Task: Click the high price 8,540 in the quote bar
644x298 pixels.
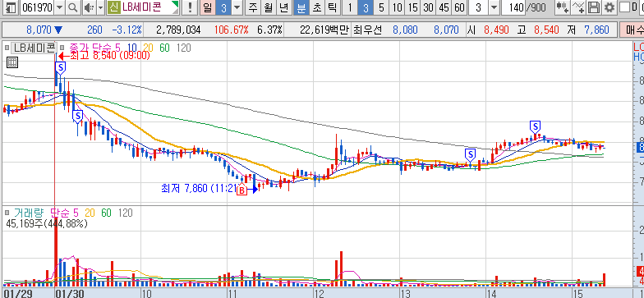Action: click(x=547, y=30)
